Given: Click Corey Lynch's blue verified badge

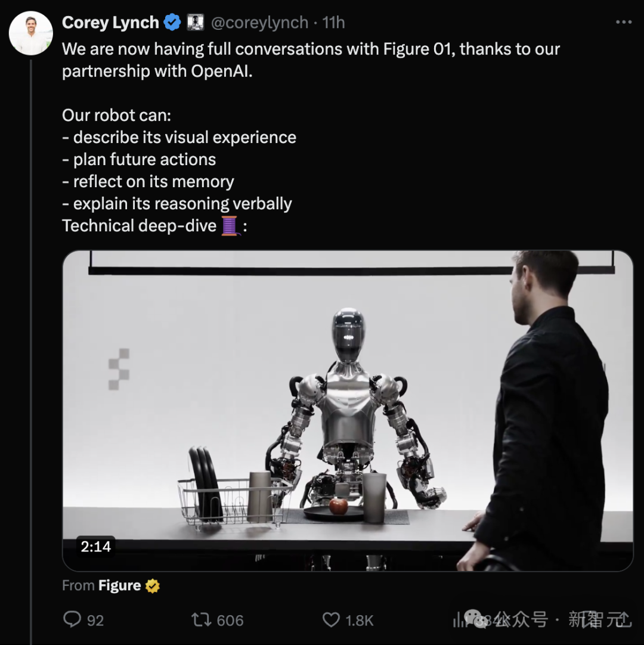Looking at the screenshot, I should click(171, 22).
